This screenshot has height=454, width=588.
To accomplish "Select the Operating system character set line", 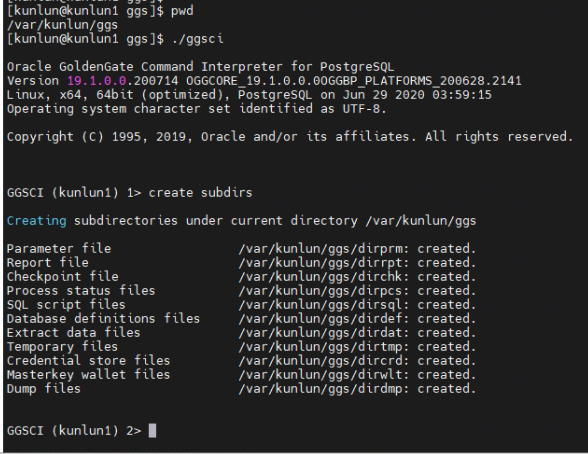I will (196, 109).
